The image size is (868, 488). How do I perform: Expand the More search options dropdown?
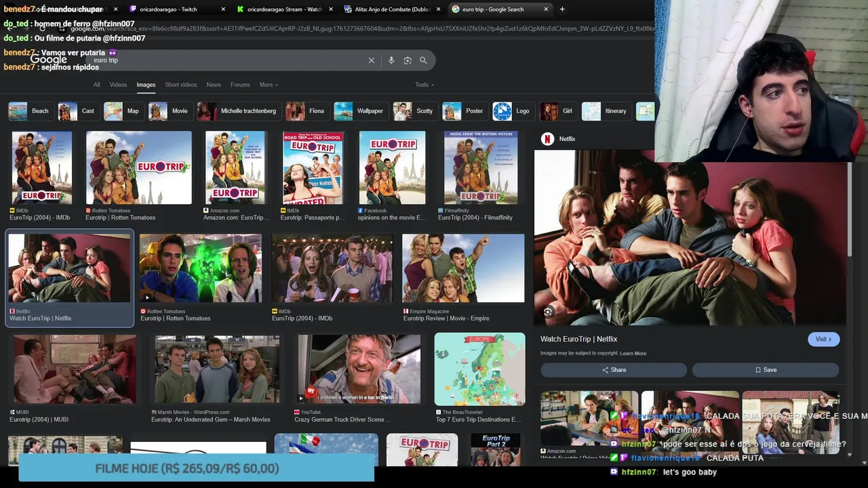click(269, 85)
